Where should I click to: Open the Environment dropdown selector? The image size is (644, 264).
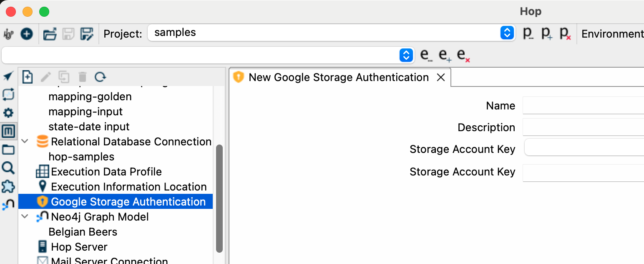click(x=406, y=55)
